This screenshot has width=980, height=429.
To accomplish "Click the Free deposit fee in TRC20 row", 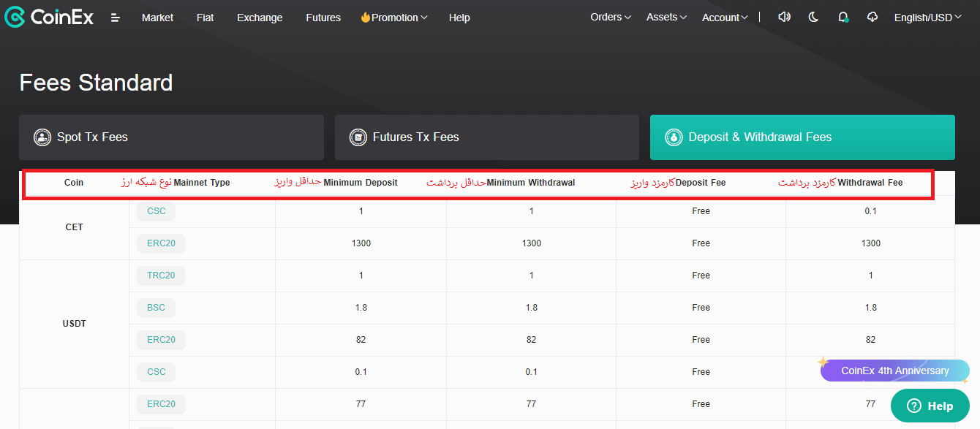I will pyautogui.click(x=701, y=276).
